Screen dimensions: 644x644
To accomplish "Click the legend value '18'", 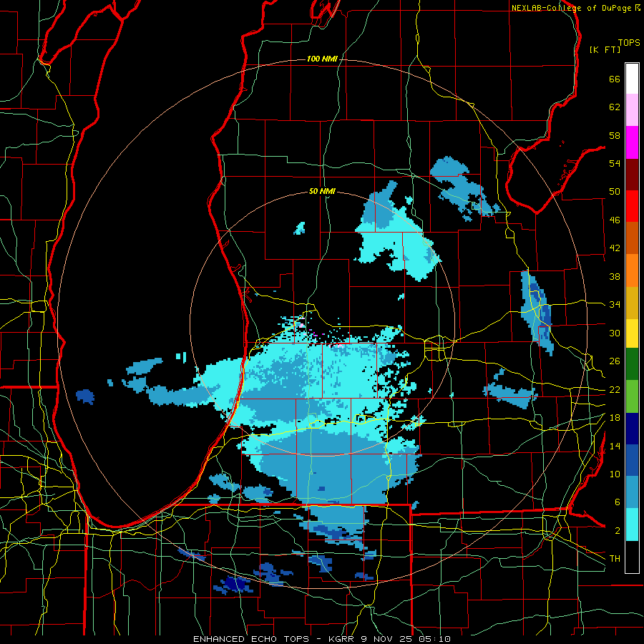I will pos(615,418).
